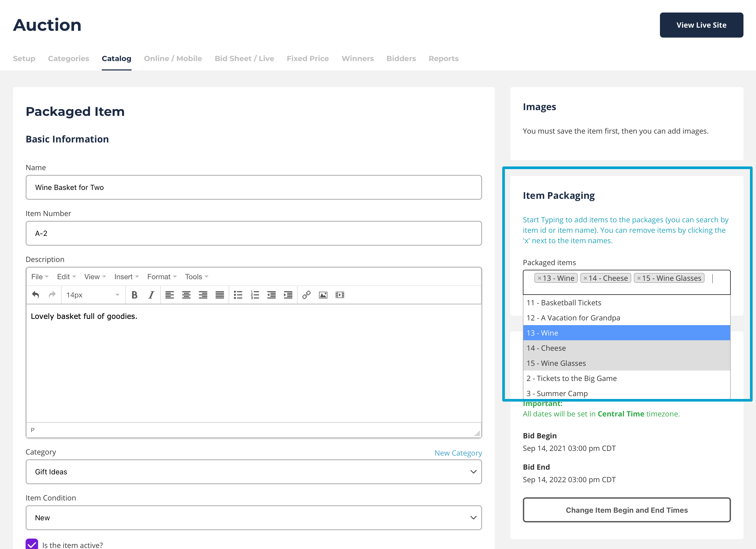Insert a bulleted list

click(238, 295)
